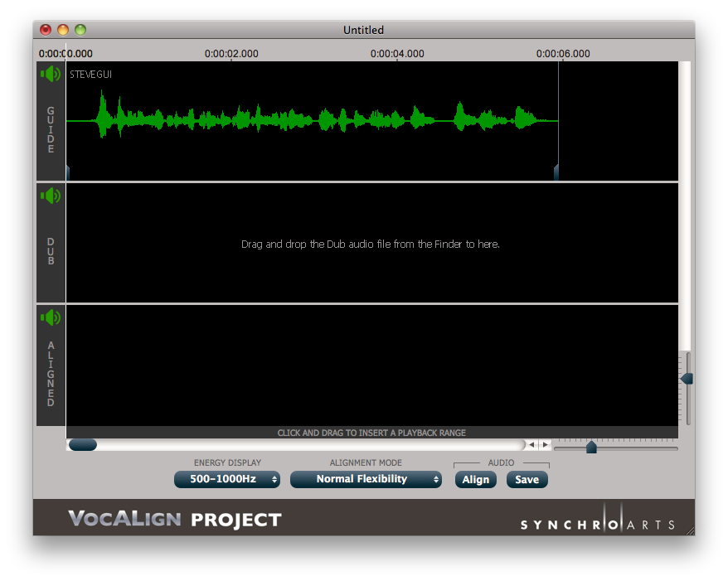The width and height of the screenshot is (728, 581).
Task: Click the horizontal zoom slider handle
Action: (x=591, y=448)
